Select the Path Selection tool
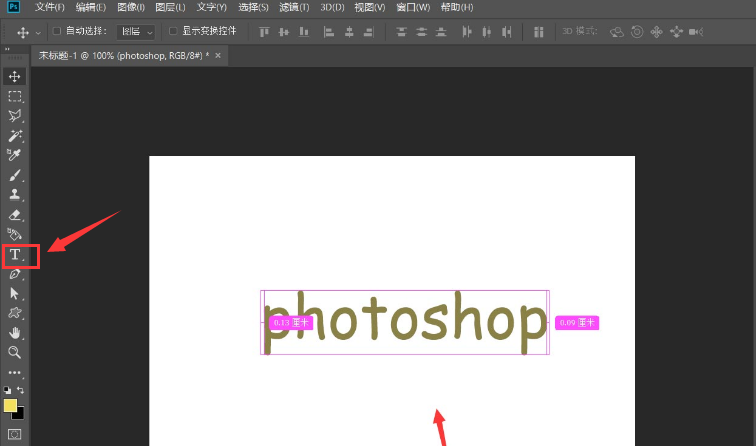756x446 pixels. [x=14, y=294]
